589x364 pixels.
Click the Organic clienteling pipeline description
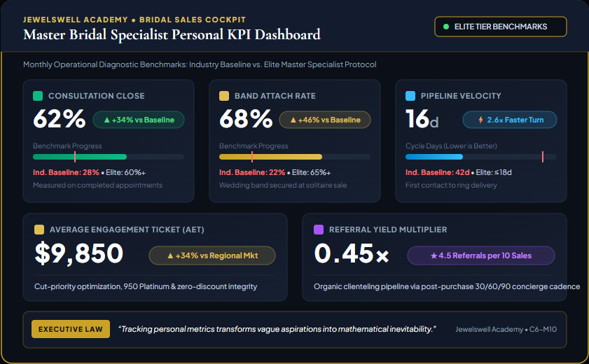[447, 286]
